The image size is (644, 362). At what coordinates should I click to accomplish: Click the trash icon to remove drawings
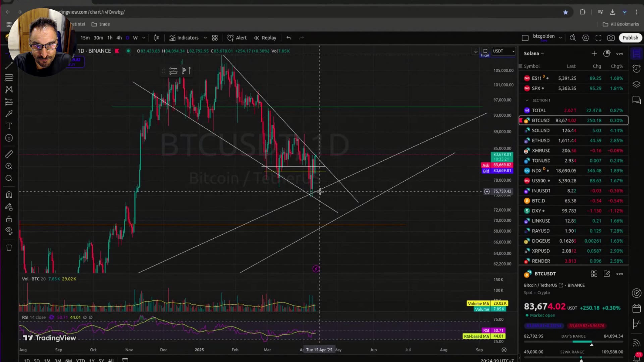pos(9,247)
